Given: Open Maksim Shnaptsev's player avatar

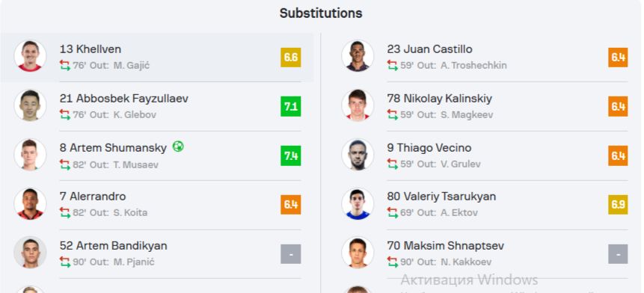Looking at the screenshot, I should tap(358, 253).
